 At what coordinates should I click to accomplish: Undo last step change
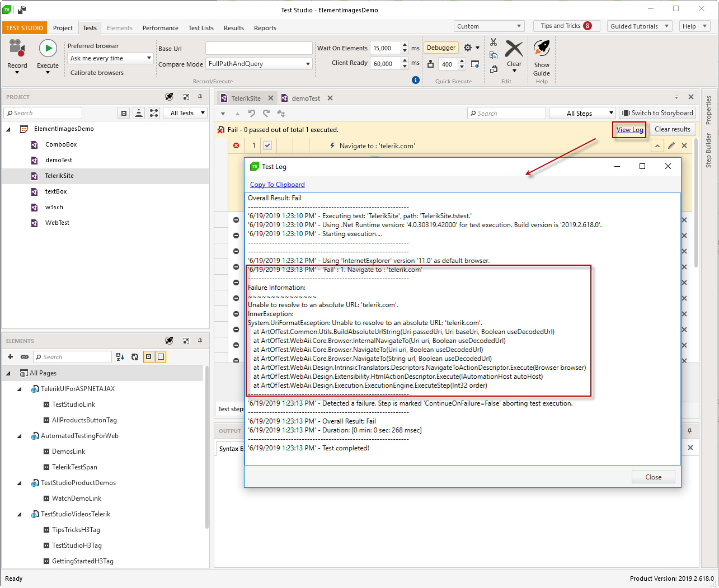252,114
